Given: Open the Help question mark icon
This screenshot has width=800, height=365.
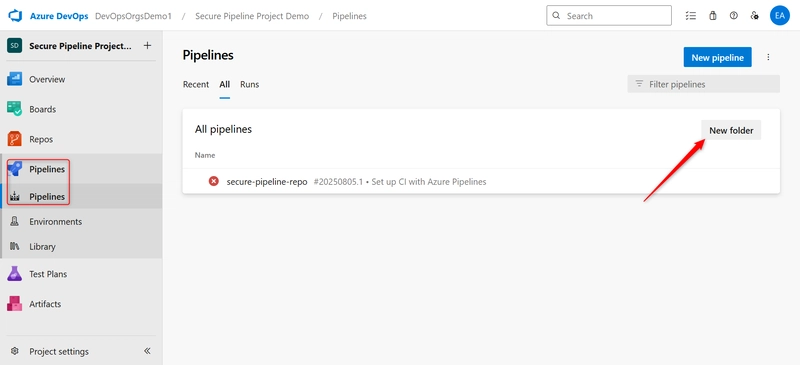Looking at the screenshot, I should pos(734,16).
